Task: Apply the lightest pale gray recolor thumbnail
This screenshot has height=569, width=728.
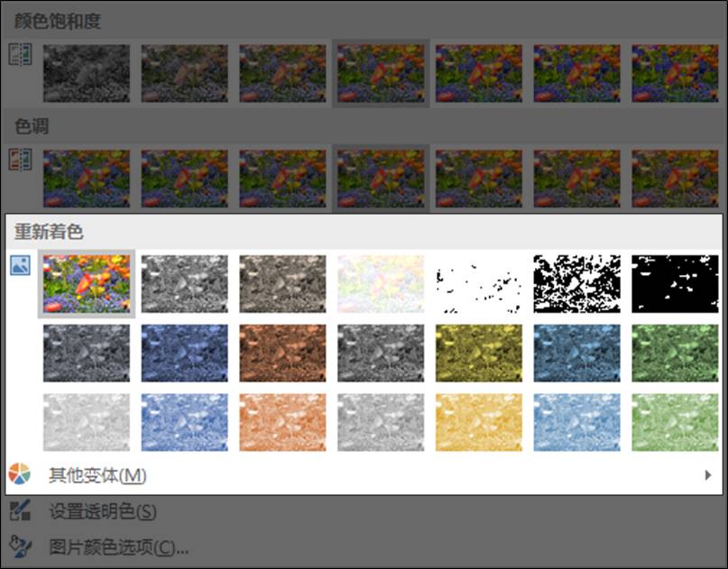Action: (x=87, y=422)
